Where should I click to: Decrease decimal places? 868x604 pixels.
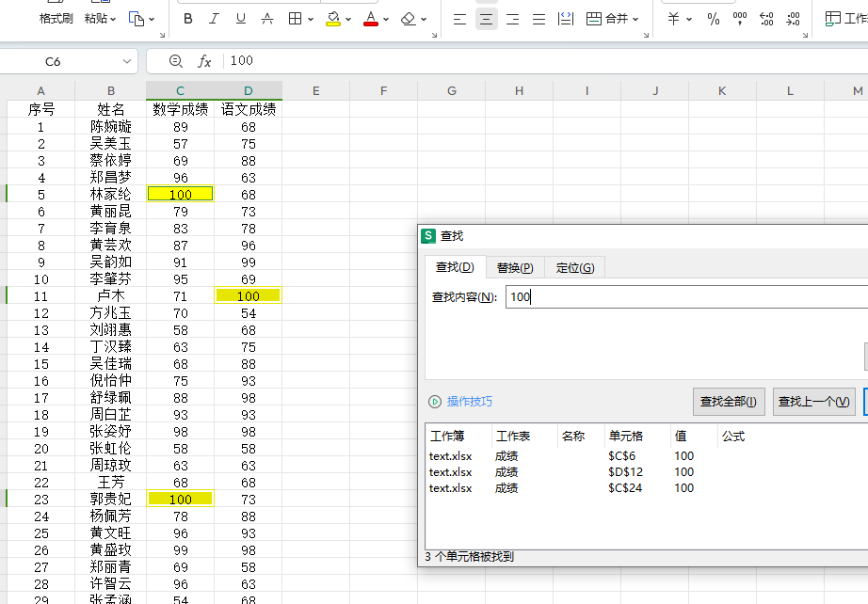coord(794,20)
